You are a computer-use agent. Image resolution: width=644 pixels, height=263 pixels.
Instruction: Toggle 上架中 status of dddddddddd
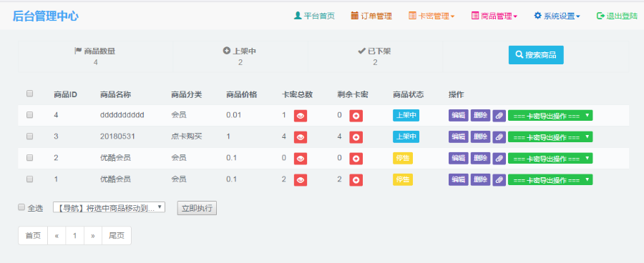coord(406,116)
